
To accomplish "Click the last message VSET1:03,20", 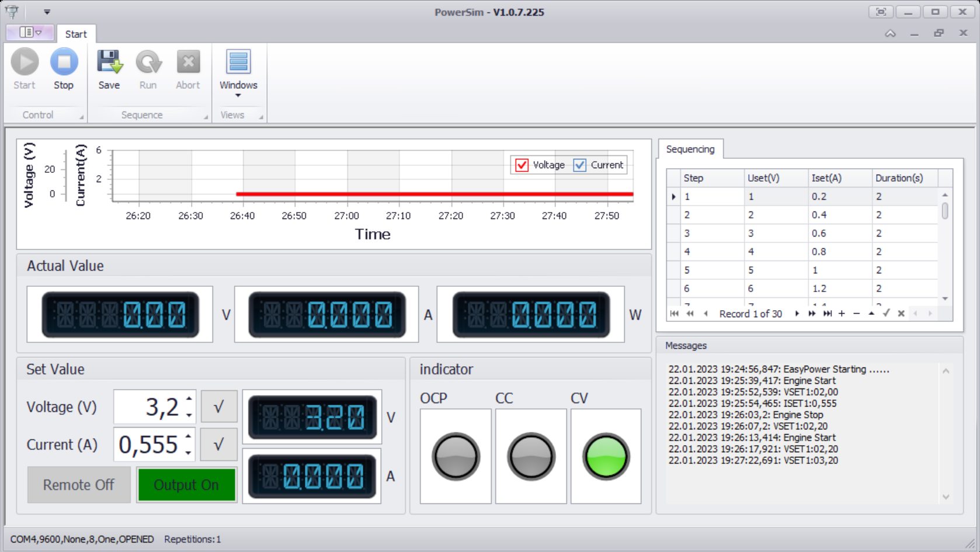I will coord(753,460).
